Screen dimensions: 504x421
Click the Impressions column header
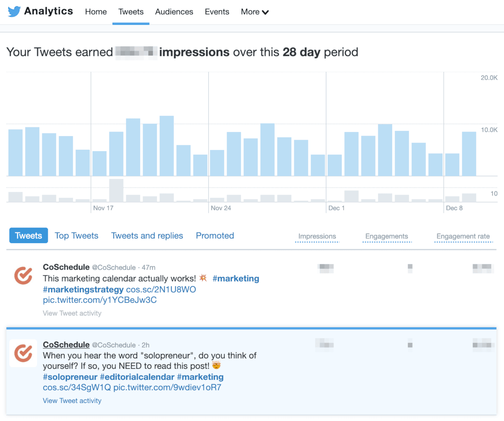[317, 236]
